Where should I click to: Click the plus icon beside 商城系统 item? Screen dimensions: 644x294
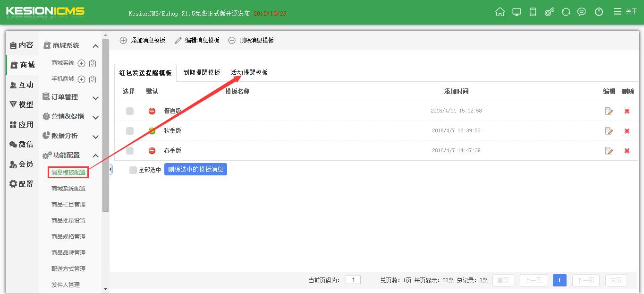point(81,63)
